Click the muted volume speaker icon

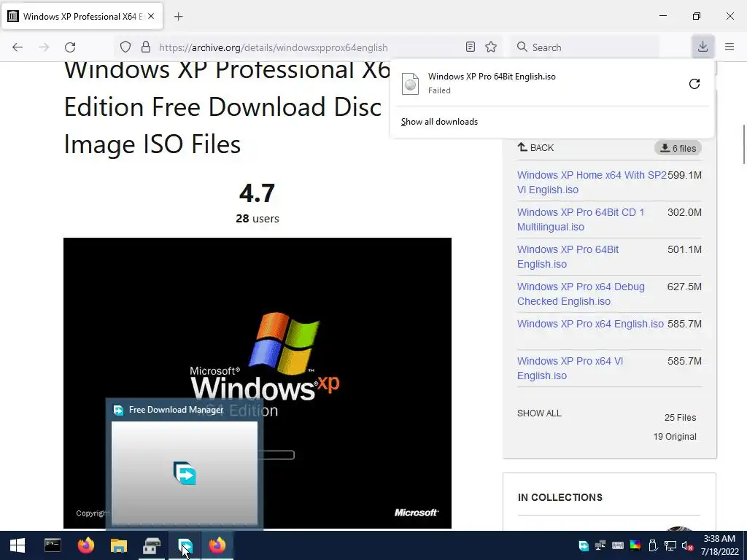[687, 545]
